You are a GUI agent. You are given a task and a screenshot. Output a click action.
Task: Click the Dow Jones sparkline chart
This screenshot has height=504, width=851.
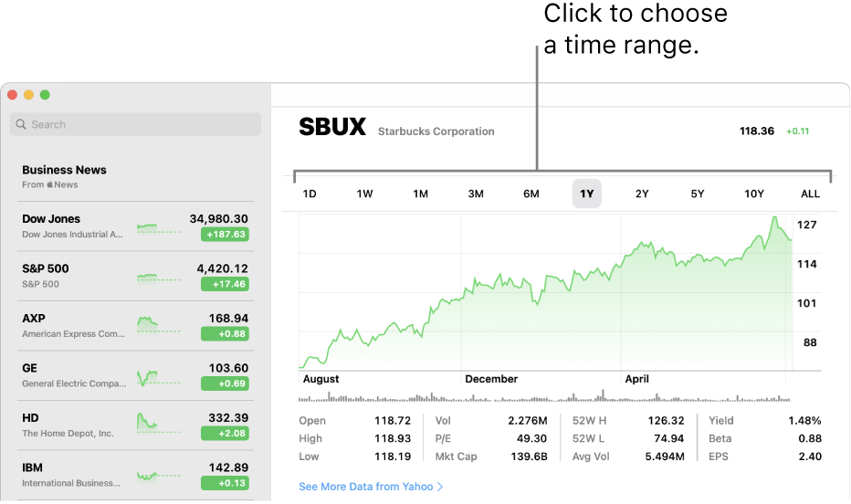(158, 227)
